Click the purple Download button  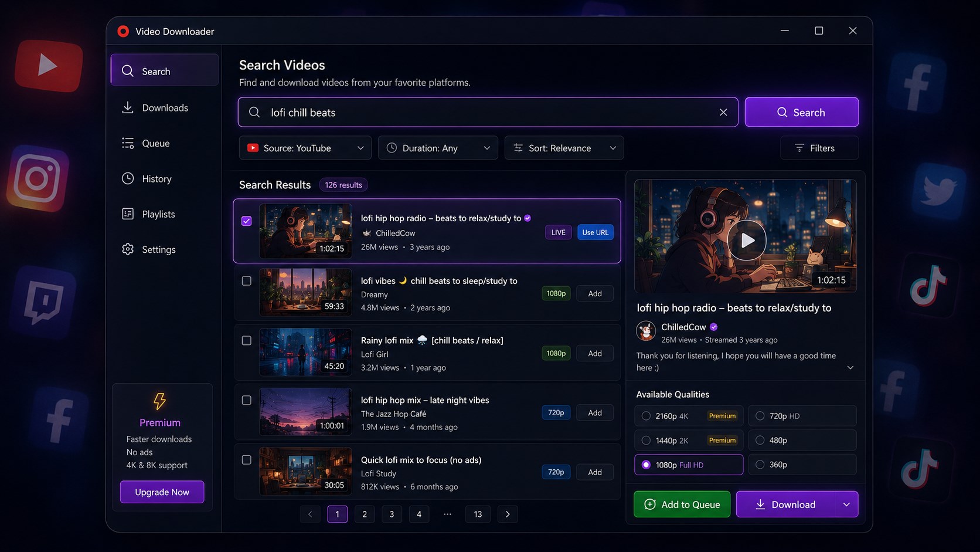coord(786,504)
